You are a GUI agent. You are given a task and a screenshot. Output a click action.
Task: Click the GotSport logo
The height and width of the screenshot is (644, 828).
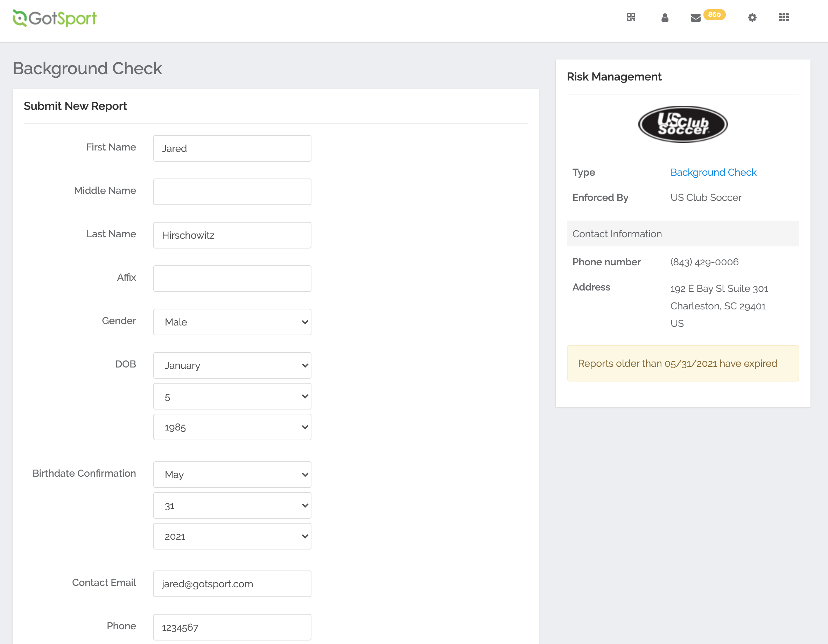click(x=54, y=17)
